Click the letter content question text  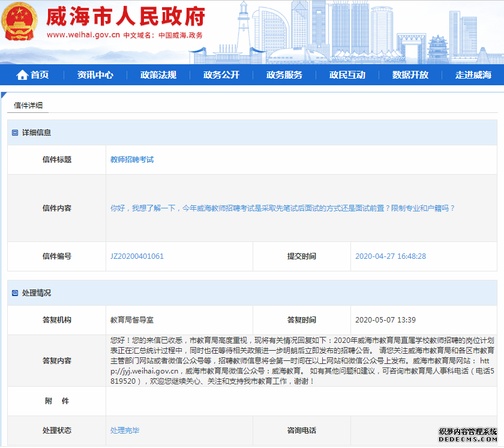[283, 208]
